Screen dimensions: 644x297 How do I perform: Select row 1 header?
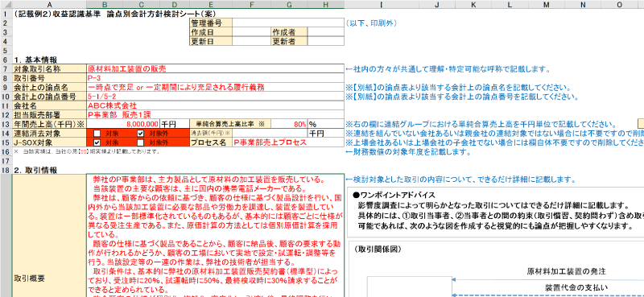coord(6,14)
